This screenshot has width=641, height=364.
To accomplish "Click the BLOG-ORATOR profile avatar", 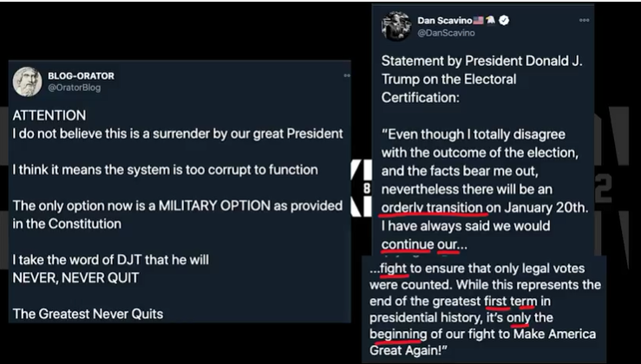I will click(27, 81).
